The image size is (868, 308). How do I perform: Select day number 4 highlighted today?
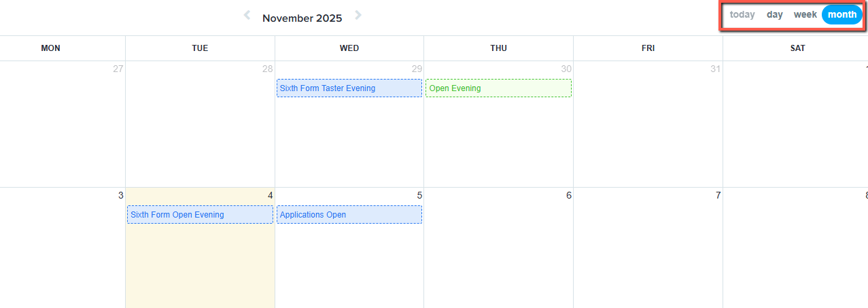[x=270, y=196]
